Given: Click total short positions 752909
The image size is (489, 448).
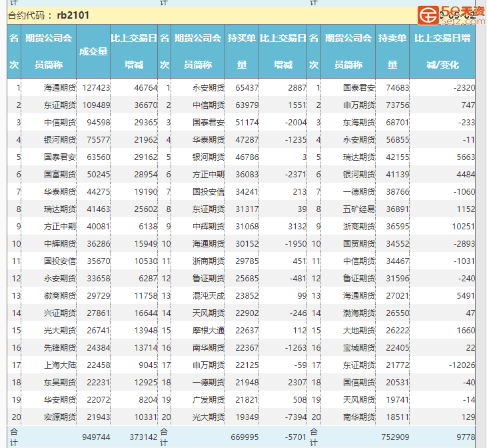Looking at the screenshot, I should pos(395,437).
